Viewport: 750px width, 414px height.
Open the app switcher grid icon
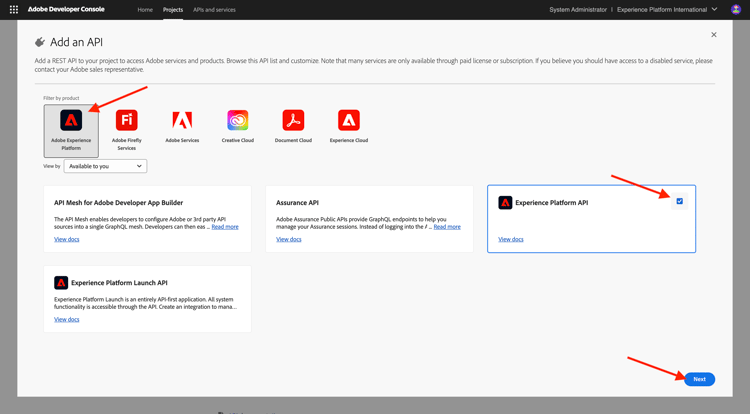pos(14,9)
